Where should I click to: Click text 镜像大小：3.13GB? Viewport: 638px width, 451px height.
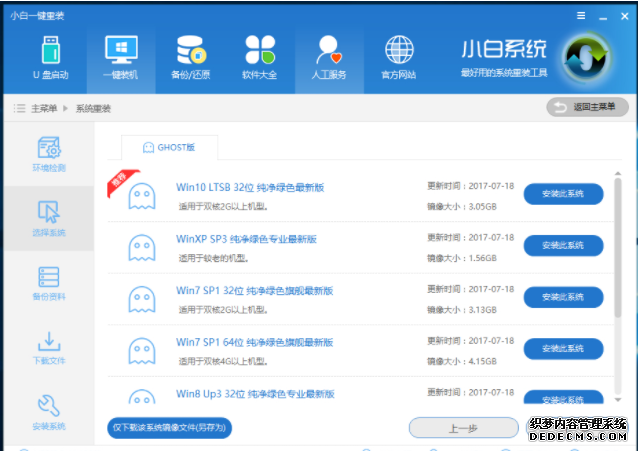click(462, 310)
